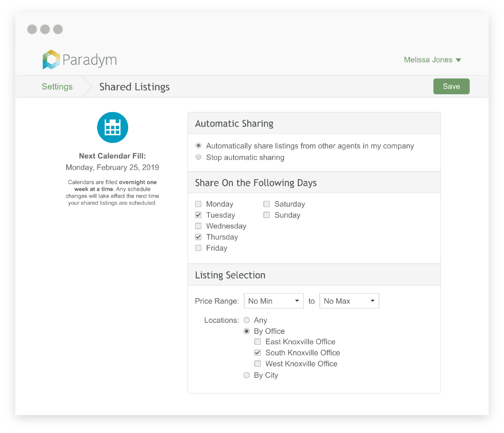
Task: Check the Sunday checkbox
Action: coord(267,215)
